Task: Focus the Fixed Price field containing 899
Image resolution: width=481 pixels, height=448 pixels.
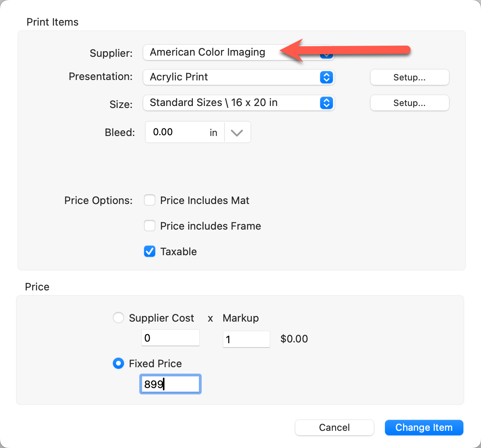Action: pos(170,384)
